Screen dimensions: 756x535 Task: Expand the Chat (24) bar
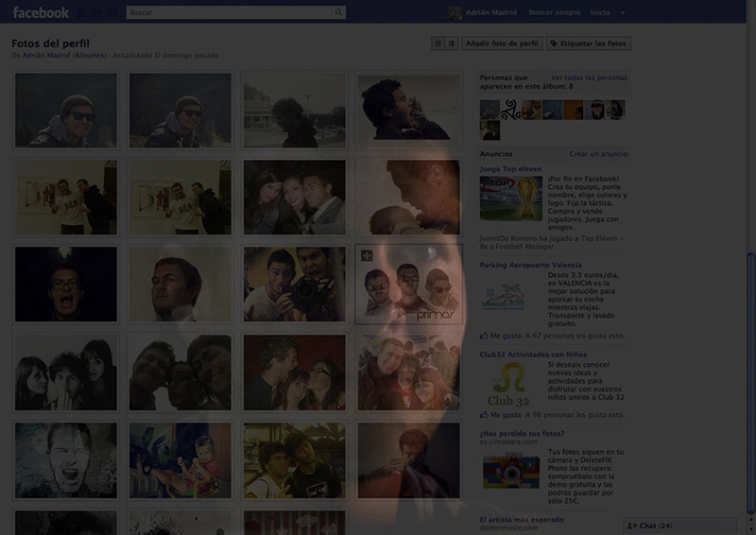tap(680, 526)
